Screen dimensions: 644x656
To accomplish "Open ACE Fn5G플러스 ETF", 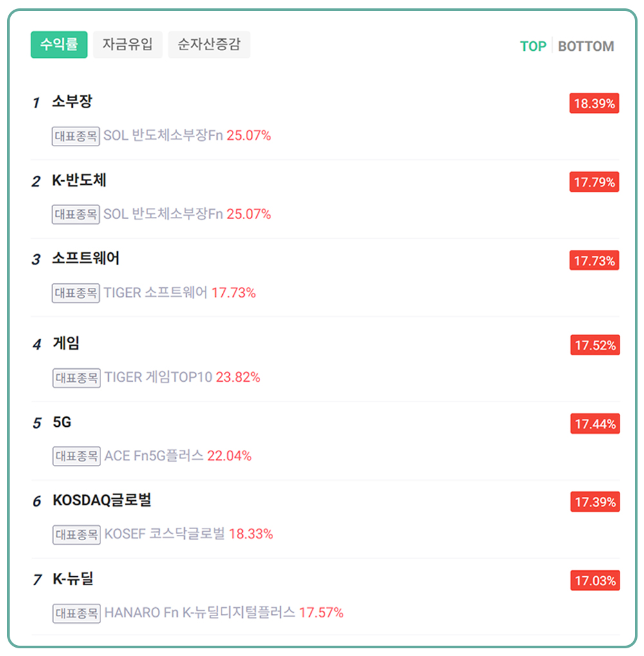I will coord(154,456).
